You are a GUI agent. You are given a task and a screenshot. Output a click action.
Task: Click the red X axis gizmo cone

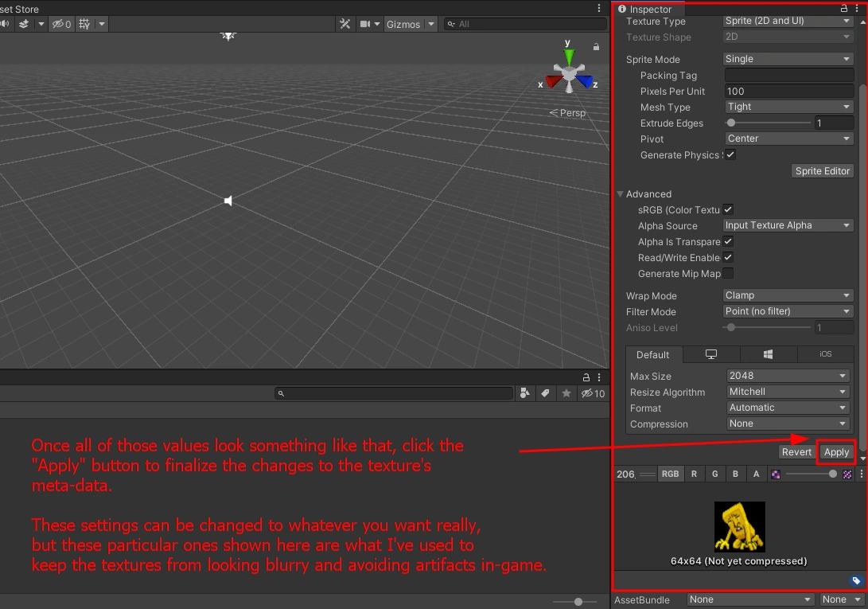click(x=554, y=82)
